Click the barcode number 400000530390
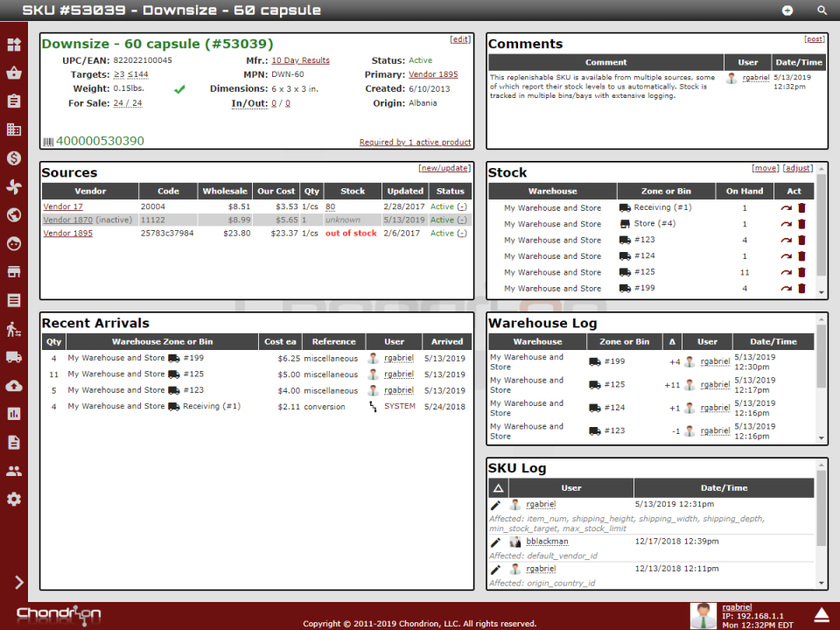The image size is (840, 630). 100,141
